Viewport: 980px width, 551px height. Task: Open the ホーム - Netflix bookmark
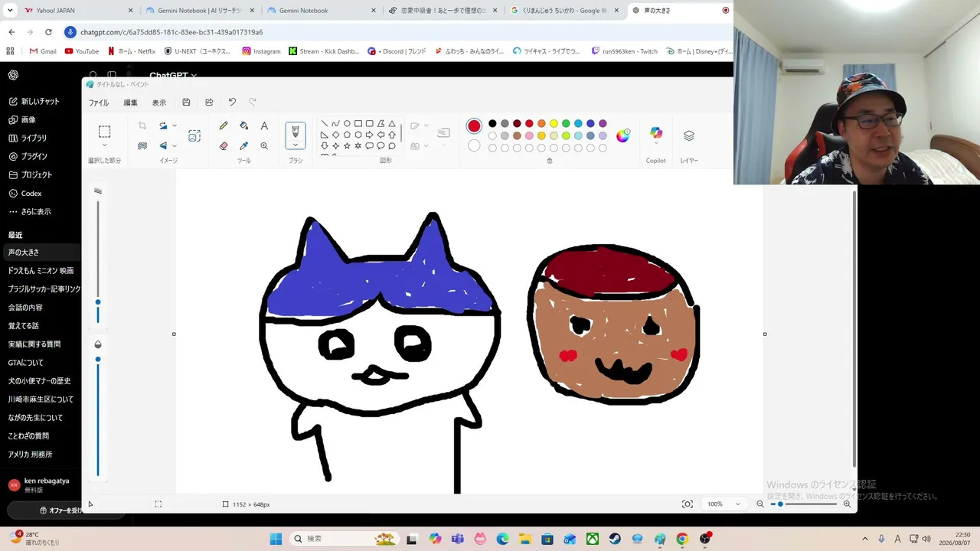pyautogui.click(x=131, y=51)
